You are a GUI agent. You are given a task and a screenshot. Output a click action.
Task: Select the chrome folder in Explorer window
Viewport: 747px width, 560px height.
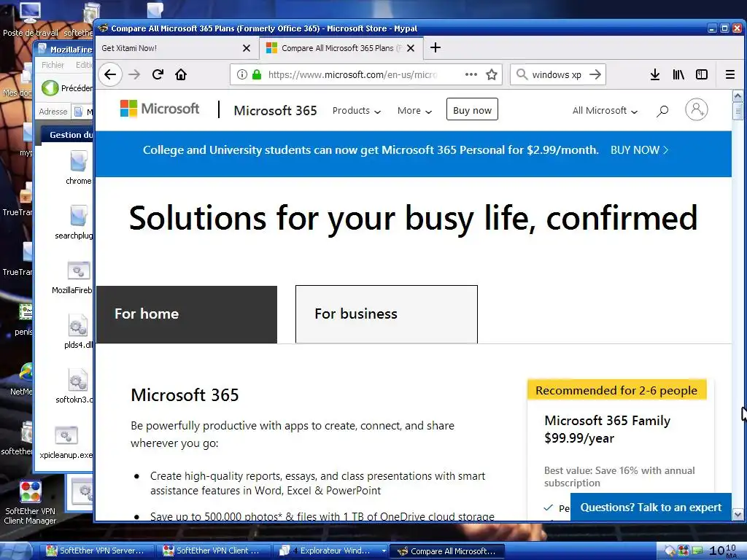pos(79,167)
